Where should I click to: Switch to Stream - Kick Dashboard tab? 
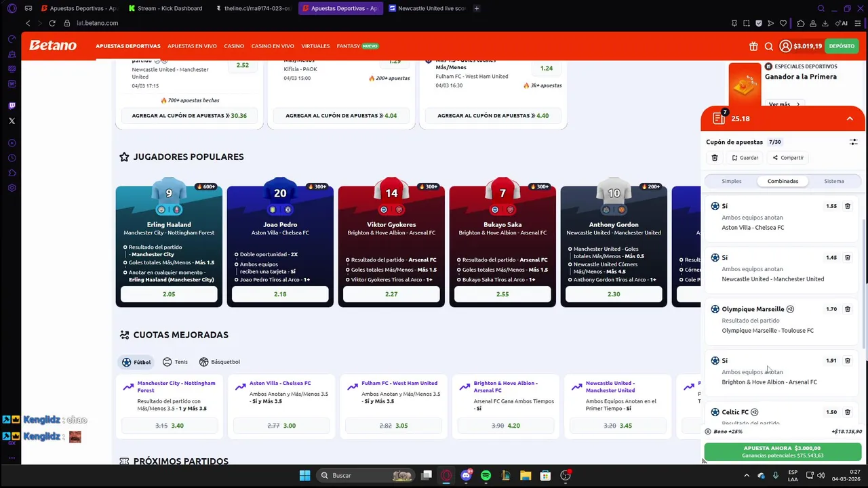(x=165, y=8)
